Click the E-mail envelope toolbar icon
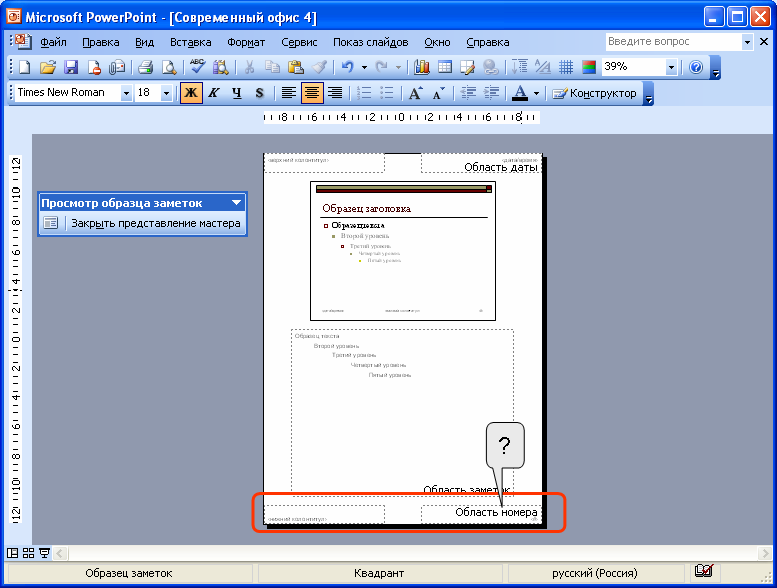Image resolution: width=777 pixels, height=588 pixels. [x=117, y=67]
